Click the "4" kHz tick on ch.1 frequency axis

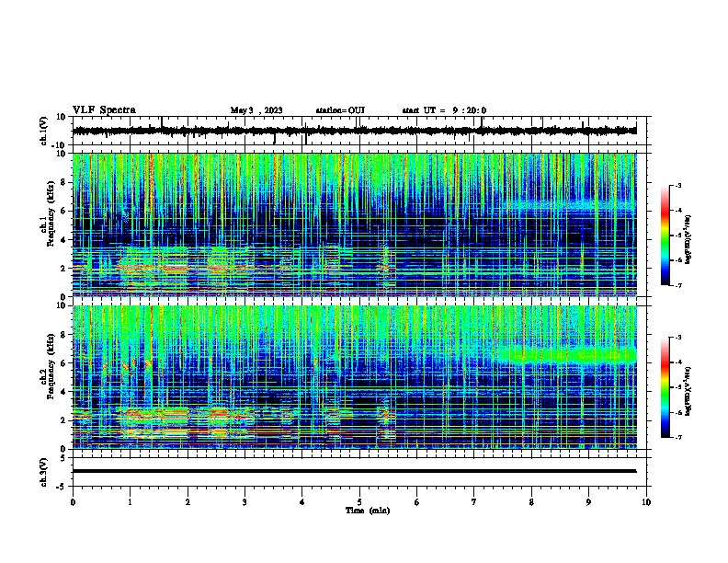pos(64,239)
